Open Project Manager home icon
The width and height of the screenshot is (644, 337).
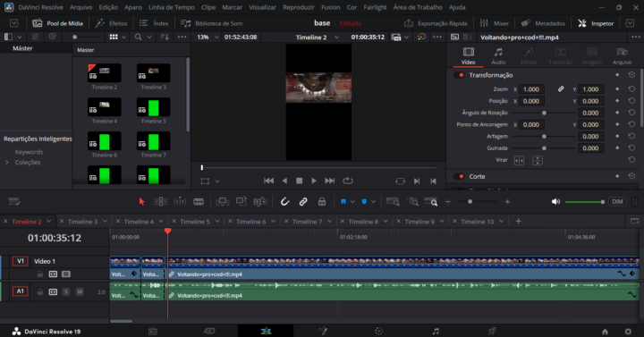[605, 332]
